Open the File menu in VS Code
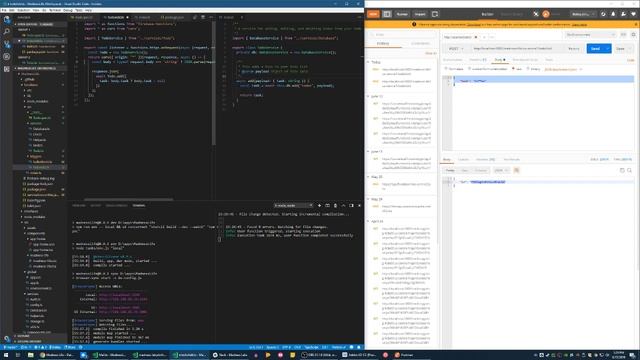 4,10
